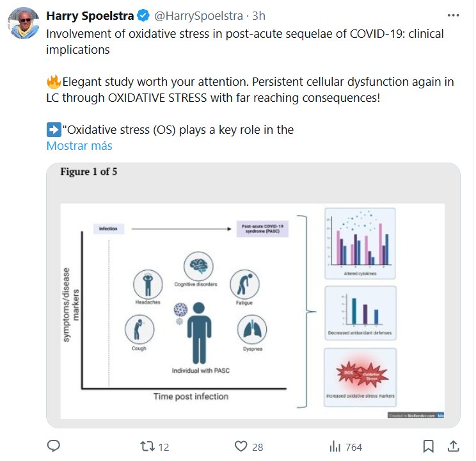Click the reply speech bubble icon
Screen dimensions: 476x461
click(x=54, y=446)
